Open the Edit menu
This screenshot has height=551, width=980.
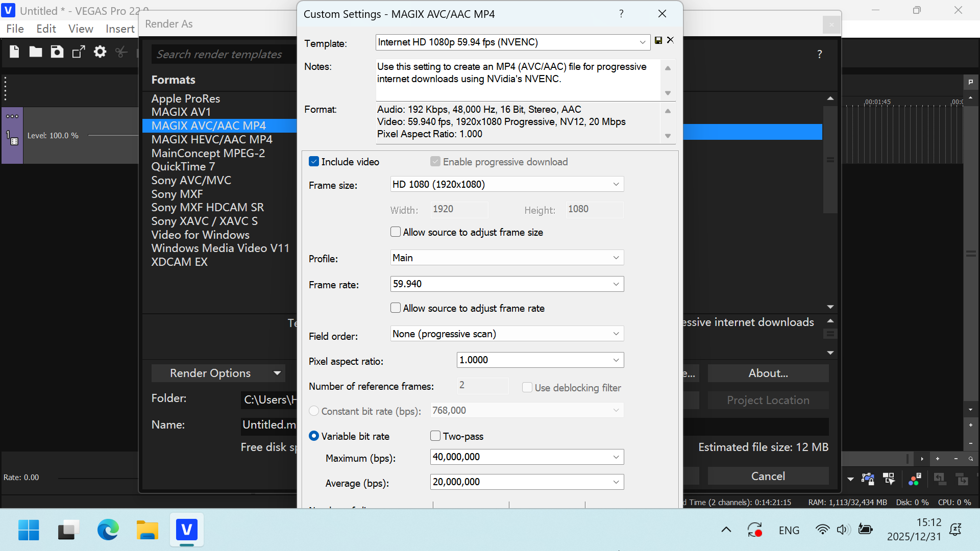(x=46, y=29)
